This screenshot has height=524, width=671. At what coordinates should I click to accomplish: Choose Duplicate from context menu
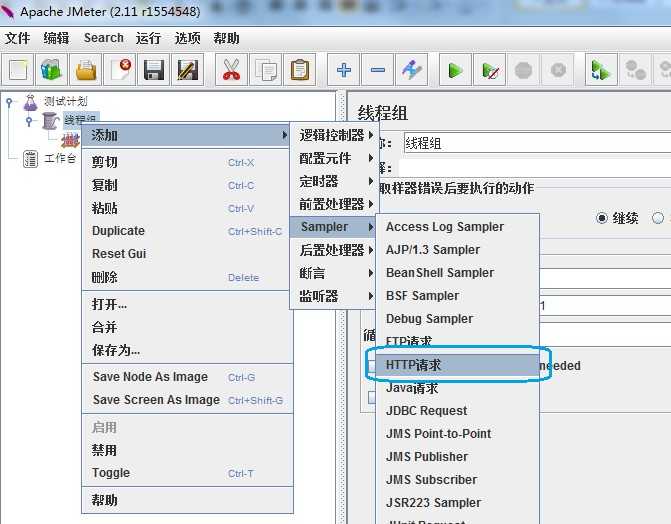(x=187, y=231)
